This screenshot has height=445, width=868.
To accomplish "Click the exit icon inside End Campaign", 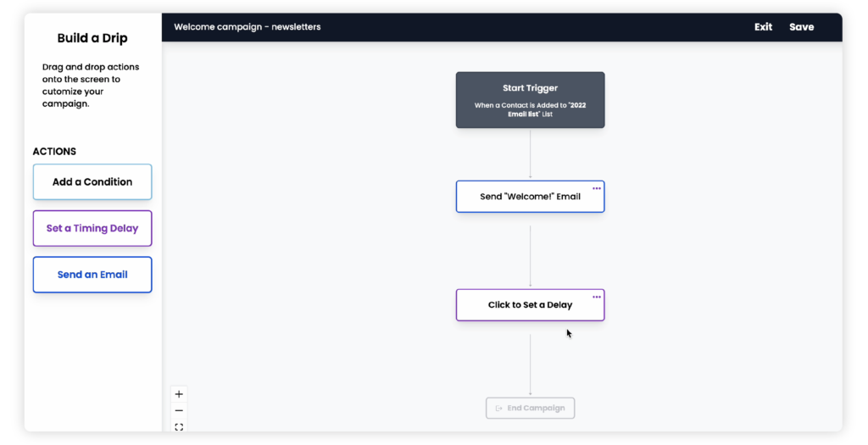I will [x=498, y=409].
